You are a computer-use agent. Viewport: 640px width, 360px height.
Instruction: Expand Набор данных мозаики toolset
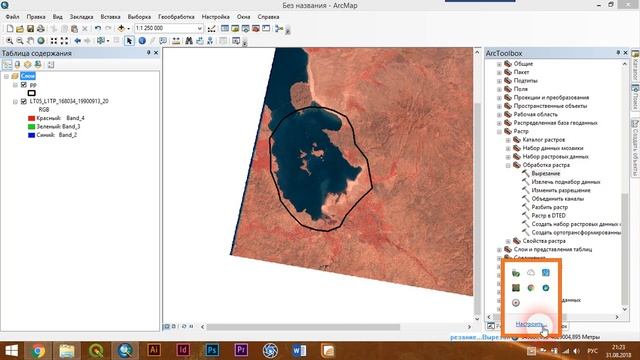click(x=508, y=149)
